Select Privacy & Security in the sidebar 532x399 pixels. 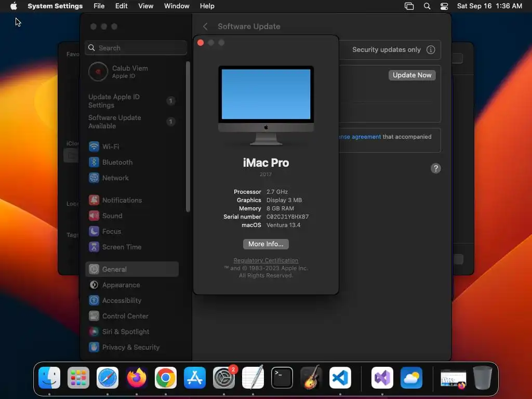(x=131, y=348)
